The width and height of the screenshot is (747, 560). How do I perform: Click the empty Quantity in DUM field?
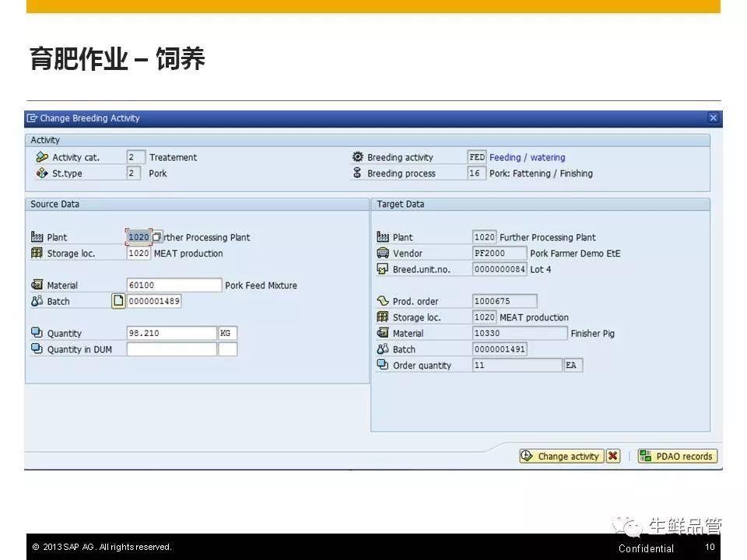click(171, 350)
